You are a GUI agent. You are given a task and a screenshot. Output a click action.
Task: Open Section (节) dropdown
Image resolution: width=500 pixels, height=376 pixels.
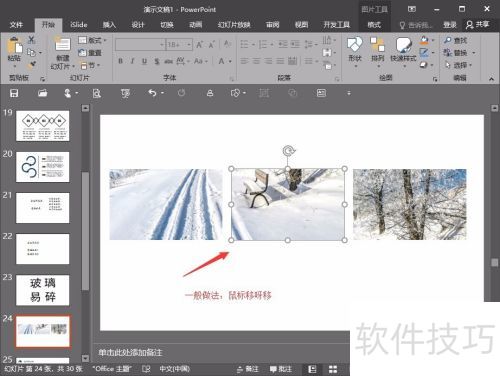pos(89,65)
